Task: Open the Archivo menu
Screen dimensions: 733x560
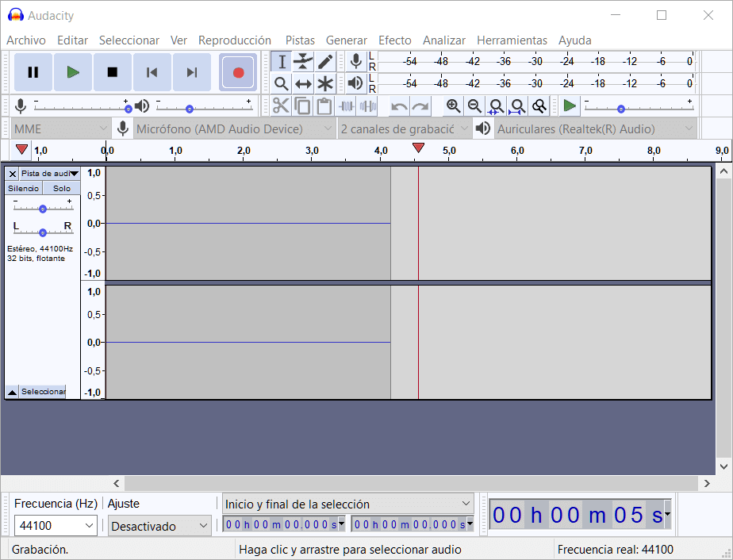Action: pyautogui.click(x=26, y=40)
